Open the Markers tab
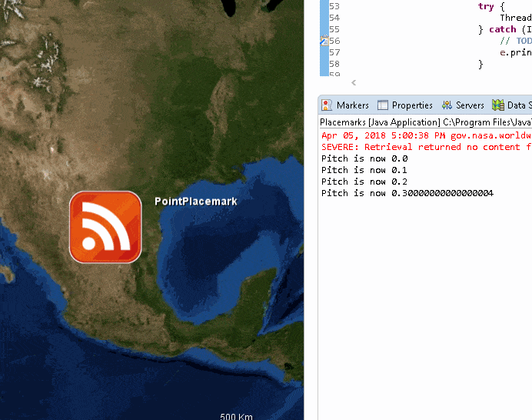Viewport: 532px width, 420px height. (x=345, y=105)
